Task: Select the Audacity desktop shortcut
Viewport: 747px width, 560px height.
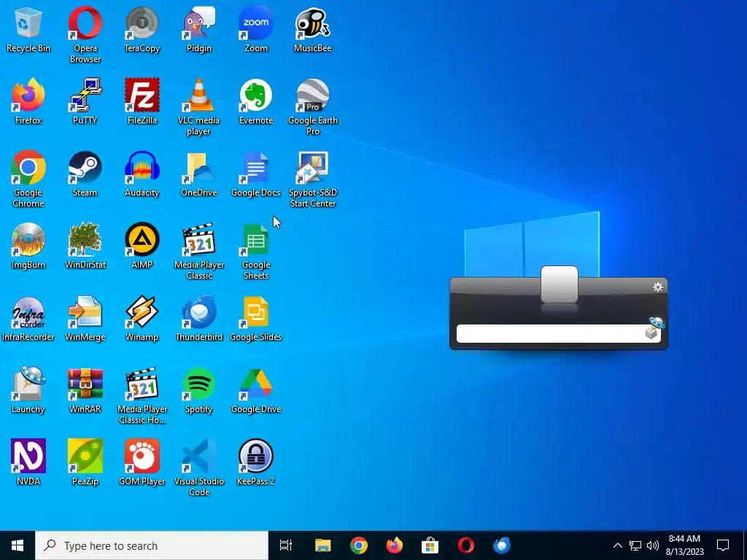Action: (x=142, y=174)
